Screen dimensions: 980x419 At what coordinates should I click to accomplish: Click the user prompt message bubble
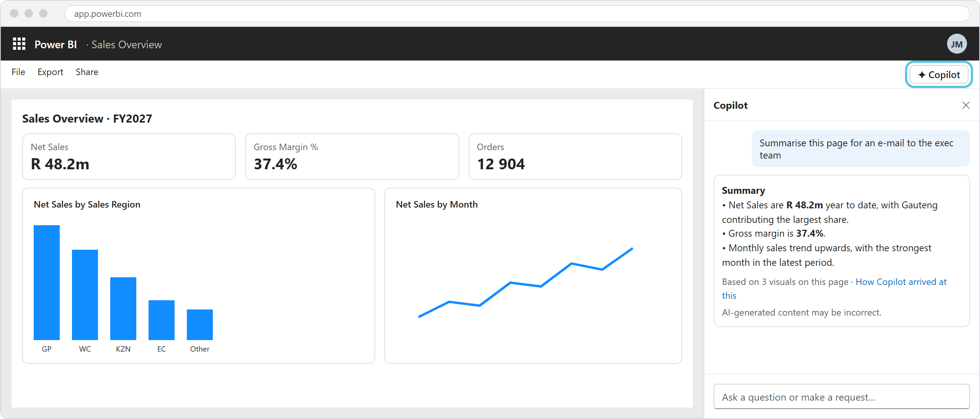pyautogui.click(x=861, y=149)
